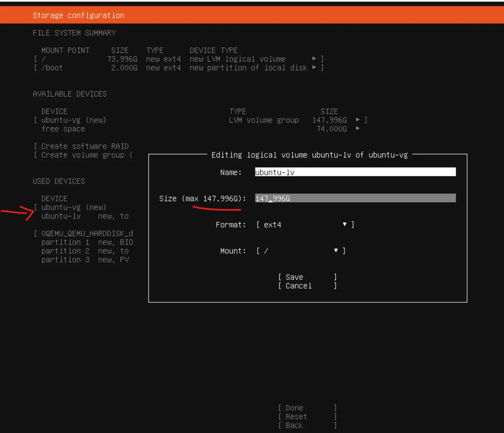Select ubuntu-lv row under Used Devices
This screenshot has height=433, width=504.
click(x=85, y=216)
